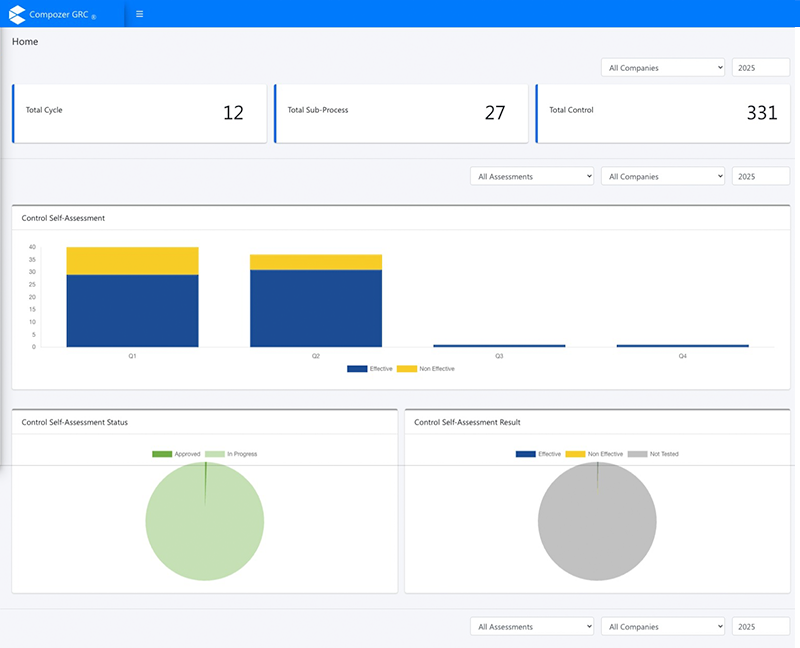Select the Total Cycle card
This screenshot has width=800, height=648.
click(140, 113)
